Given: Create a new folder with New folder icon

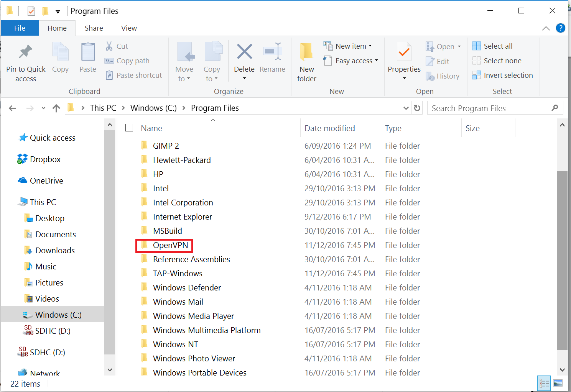Looking at the screenshot, I should (x=306, y=52).
